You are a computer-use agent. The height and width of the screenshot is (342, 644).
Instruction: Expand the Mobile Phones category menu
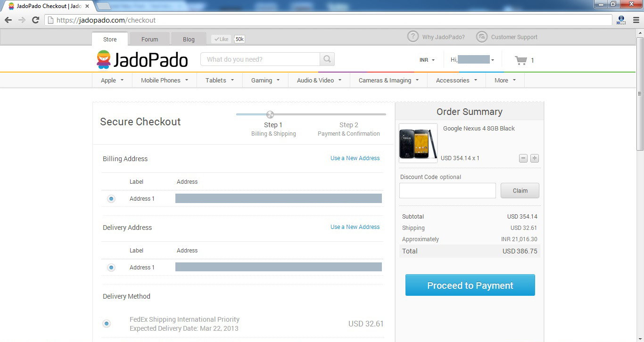tap(165, 80)
